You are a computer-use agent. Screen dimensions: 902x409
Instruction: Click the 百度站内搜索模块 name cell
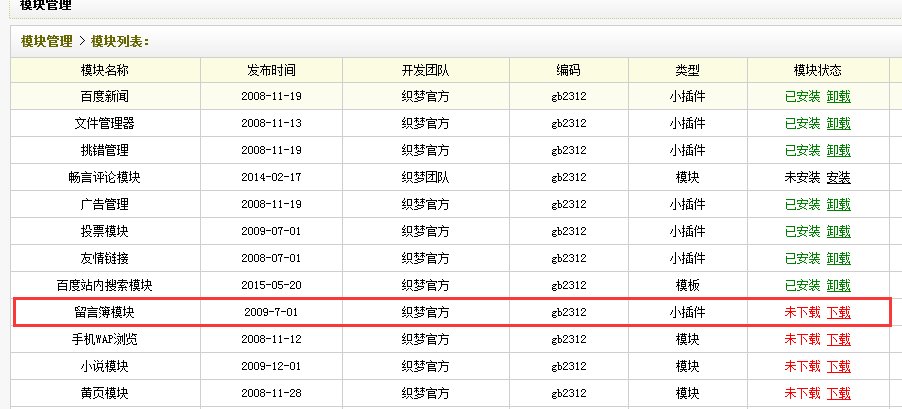click(104, 285)
